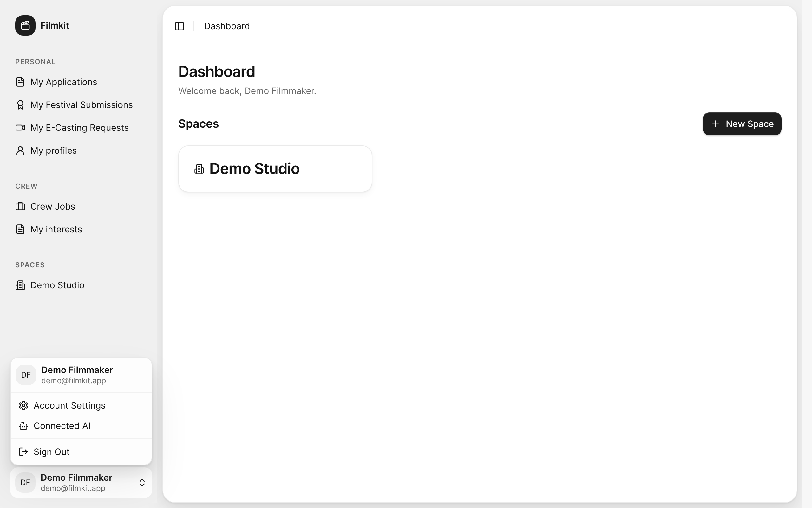The image size is (812, 508).
Task: Click the SPACES sidebar section label
Action: click(x=30, y=265)
